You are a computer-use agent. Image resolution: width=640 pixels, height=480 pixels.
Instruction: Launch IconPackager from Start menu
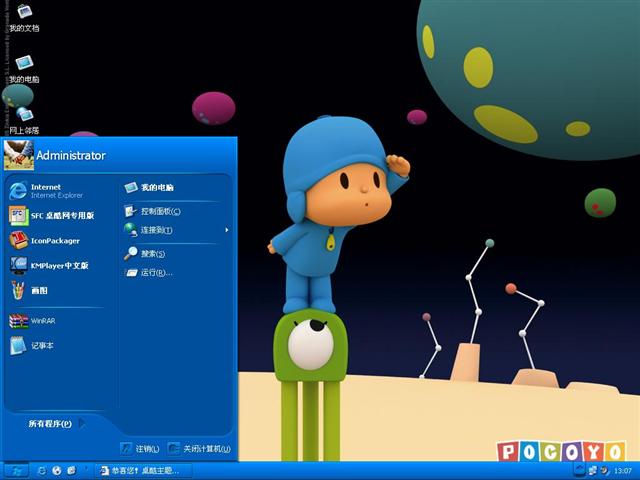(57, 240)
